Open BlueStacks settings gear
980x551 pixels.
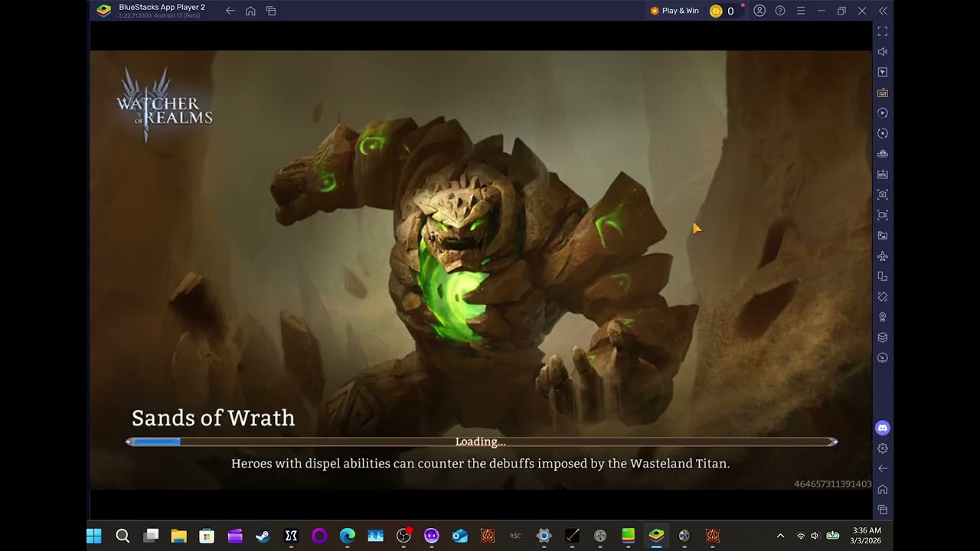click(x=883, y=448)
